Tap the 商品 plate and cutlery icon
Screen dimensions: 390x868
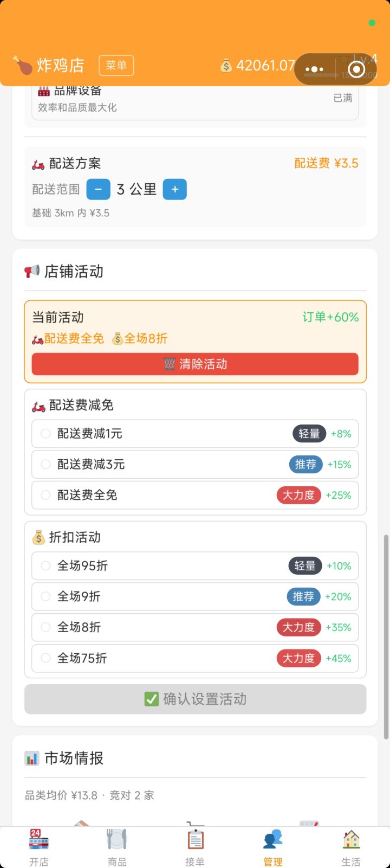(x=116, y=840)
